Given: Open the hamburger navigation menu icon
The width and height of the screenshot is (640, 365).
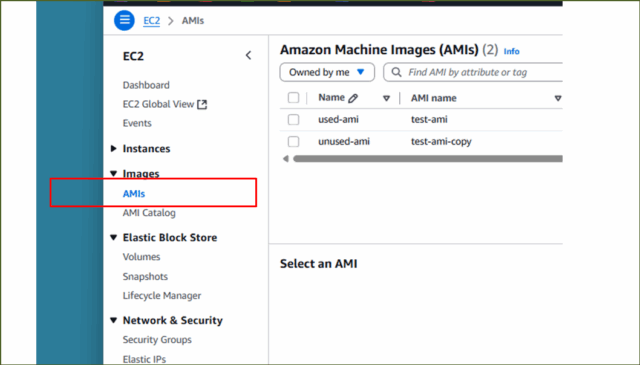Looking at the screenshot, I should pyautogui.click(x=124, y=20).
